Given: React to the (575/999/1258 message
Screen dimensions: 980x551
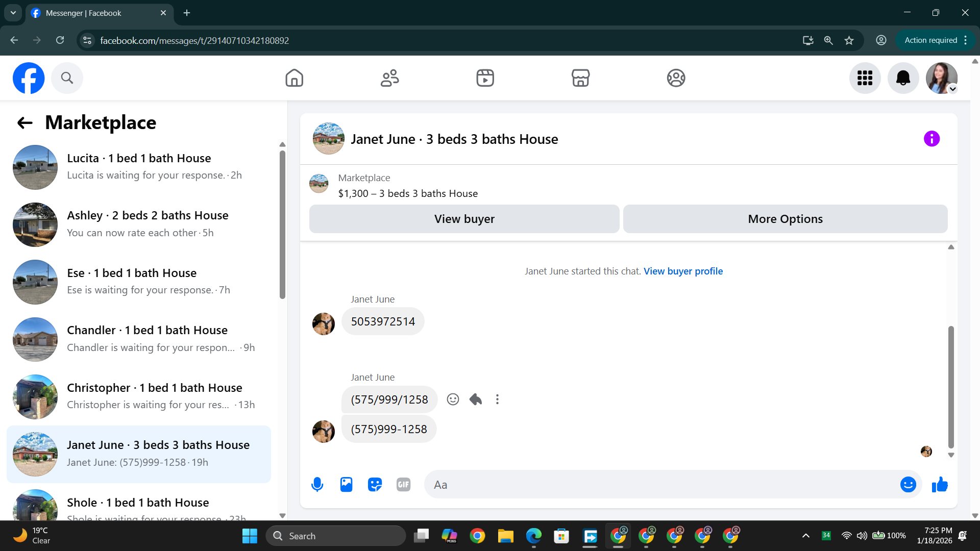Looking at the screenshot, I should (x=453, y=399).
